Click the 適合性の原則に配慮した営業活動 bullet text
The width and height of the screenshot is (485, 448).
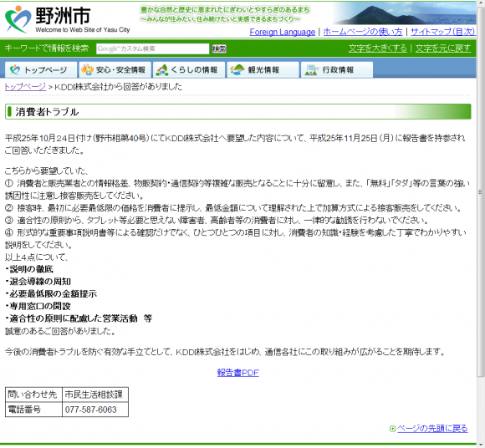click(x=74, y=318)
